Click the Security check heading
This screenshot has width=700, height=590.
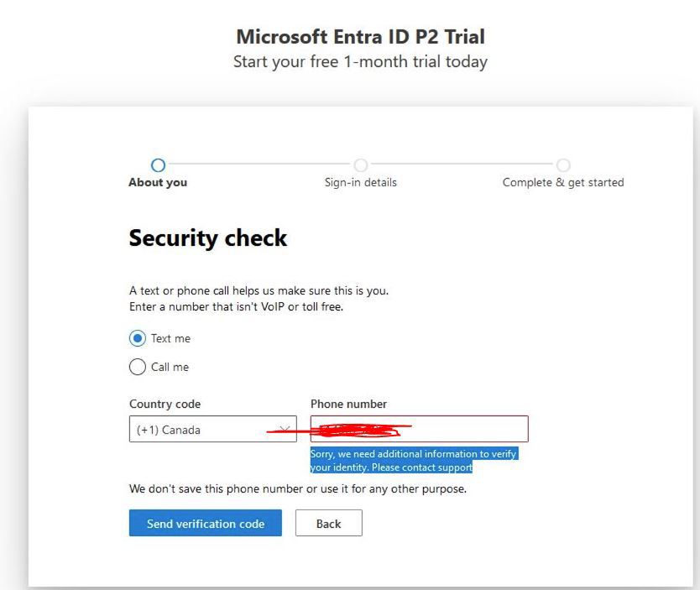(208, 238)
